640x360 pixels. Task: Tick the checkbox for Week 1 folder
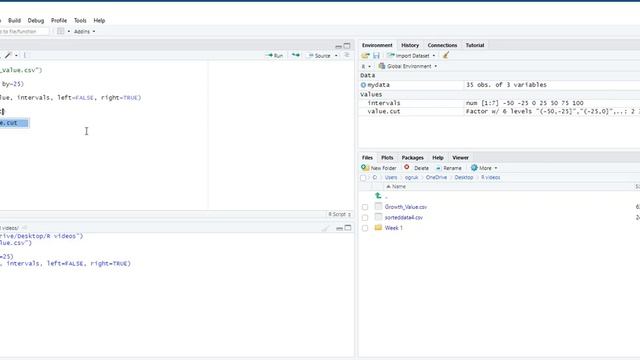tap(365, 228)
